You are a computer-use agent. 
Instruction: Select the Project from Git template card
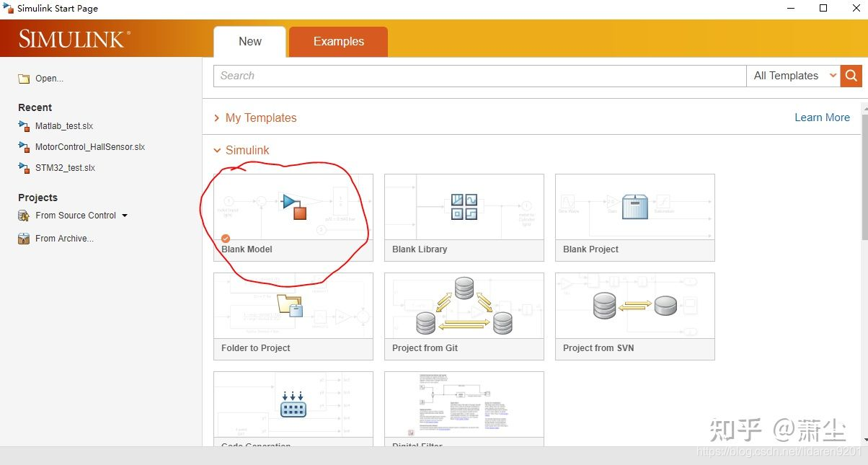pyautogui.click(x=464, y=316)
